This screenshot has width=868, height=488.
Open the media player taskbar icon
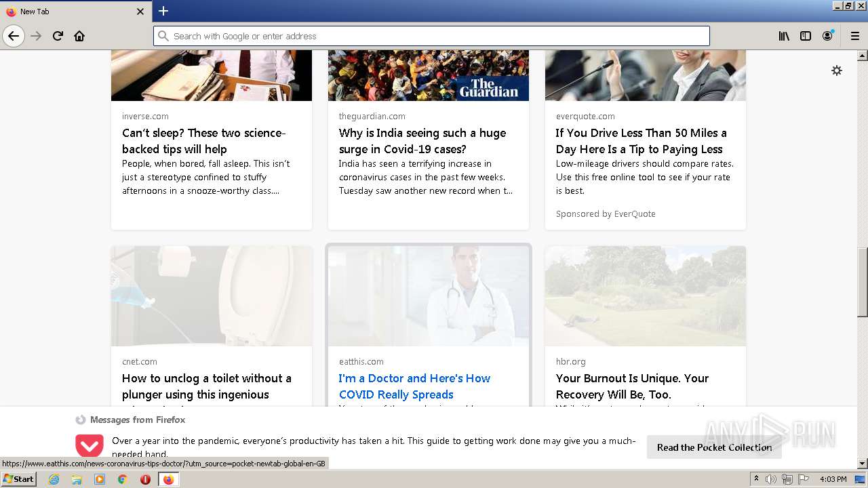(x=100, y=479)
